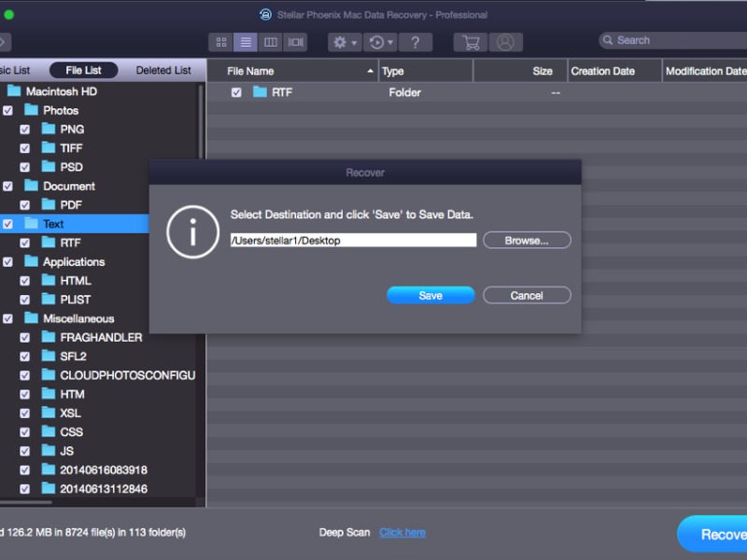747x560 pixels.
Task: Click the RTF folder icon in file table
Action: pos(260,91)
